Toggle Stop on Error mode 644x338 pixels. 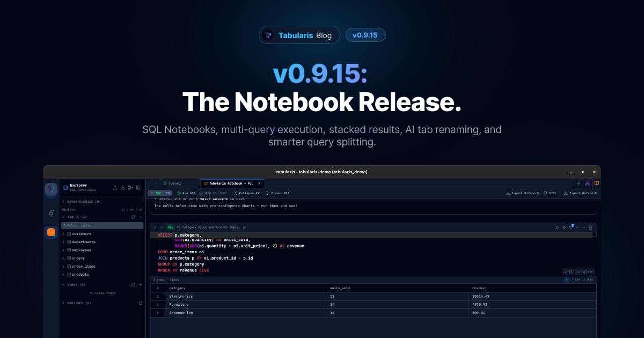point(214,193)
